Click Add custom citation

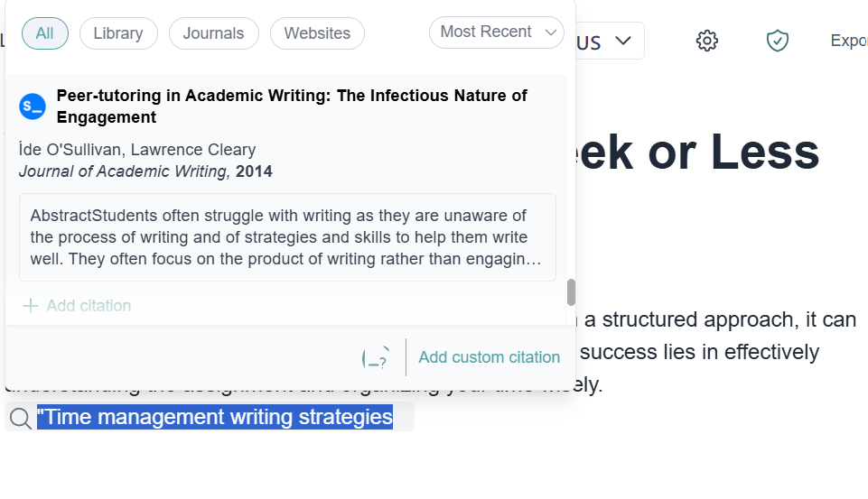(489, 357)
